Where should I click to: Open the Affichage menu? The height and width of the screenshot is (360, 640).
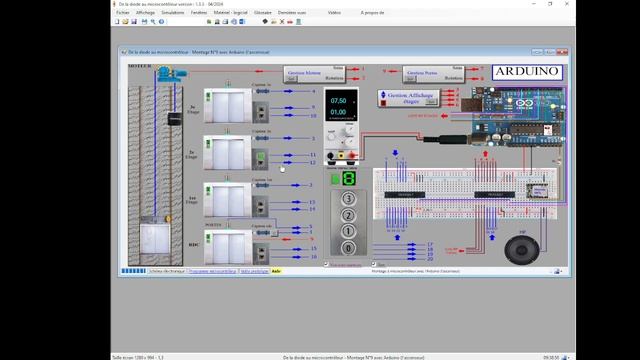[145, 13]
